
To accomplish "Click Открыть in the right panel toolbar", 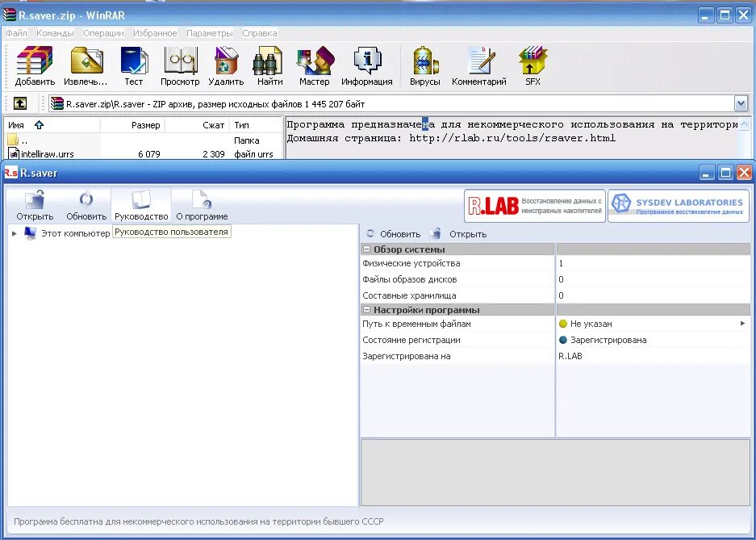I will (458, 234).
